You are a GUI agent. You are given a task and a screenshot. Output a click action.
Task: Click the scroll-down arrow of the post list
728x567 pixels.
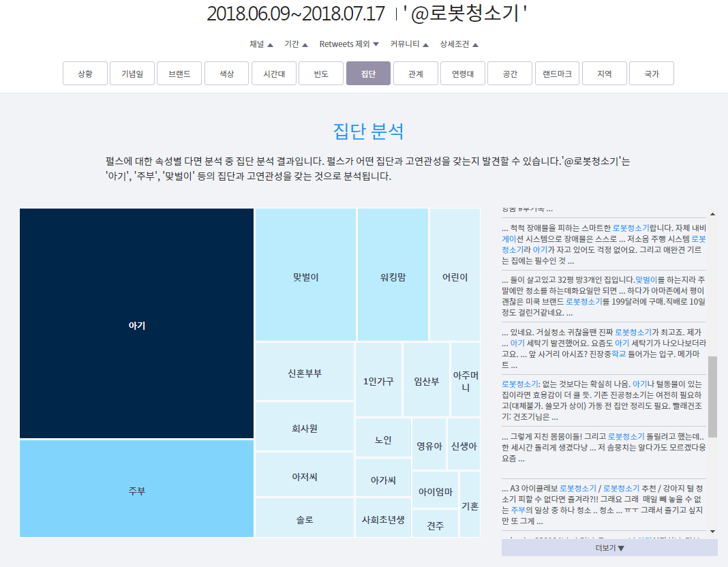tap(712, 531)
